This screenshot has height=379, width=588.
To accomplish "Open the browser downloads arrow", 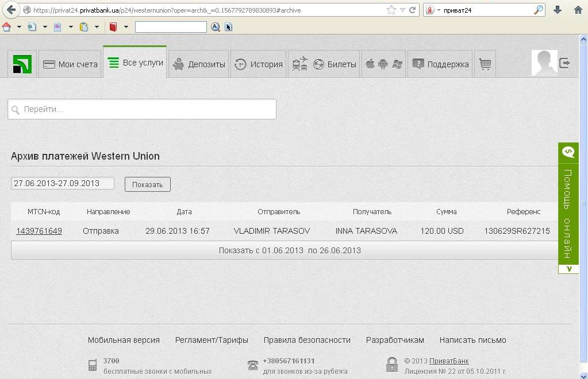I will click(x=558, y=10).
